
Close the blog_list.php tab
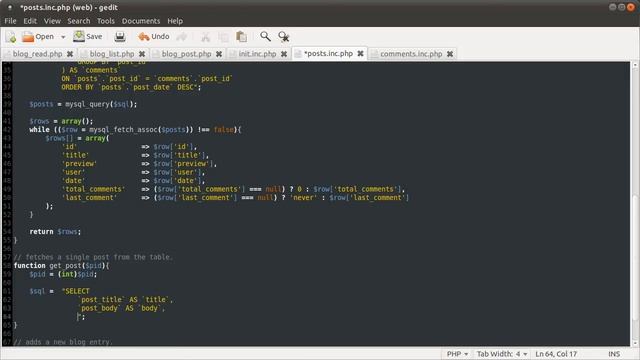point(142,54)
